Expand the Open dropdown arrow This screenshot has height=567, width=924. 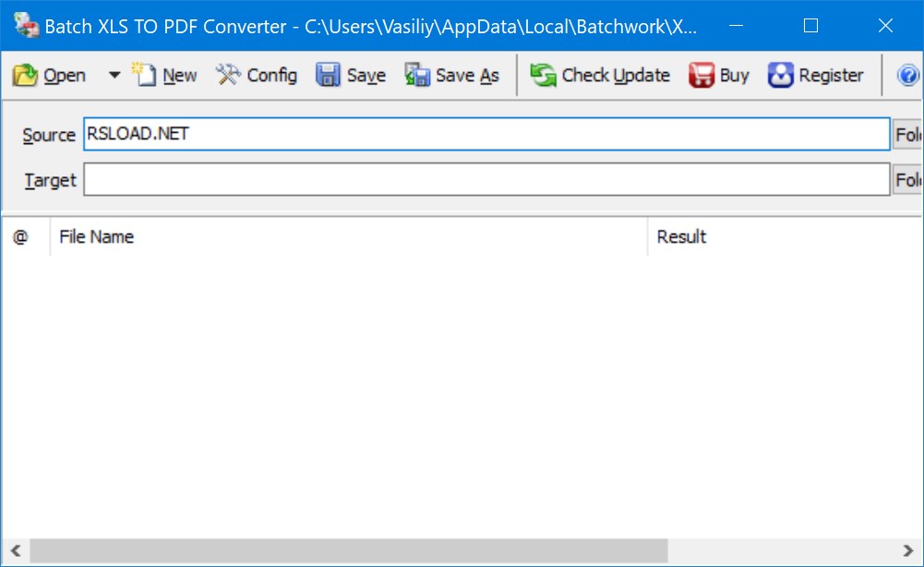[114, 76]
